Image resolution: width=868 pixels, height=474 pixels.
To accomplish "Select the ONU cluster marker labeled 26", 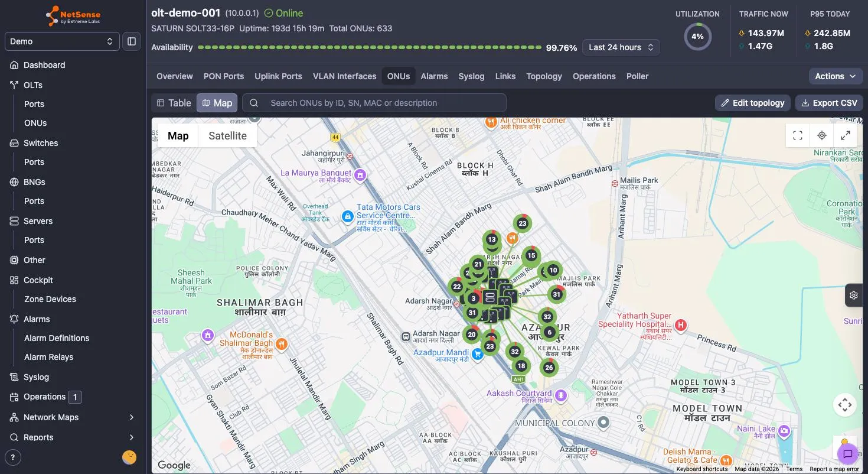I will 549,368.
